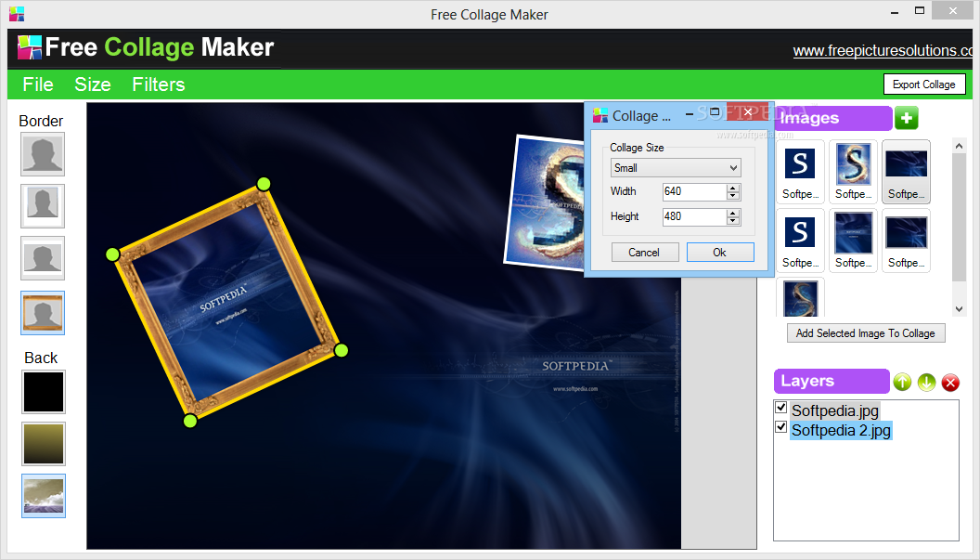
Task: Select the Softpedia 2.jpg layer name
Action: 841,431
